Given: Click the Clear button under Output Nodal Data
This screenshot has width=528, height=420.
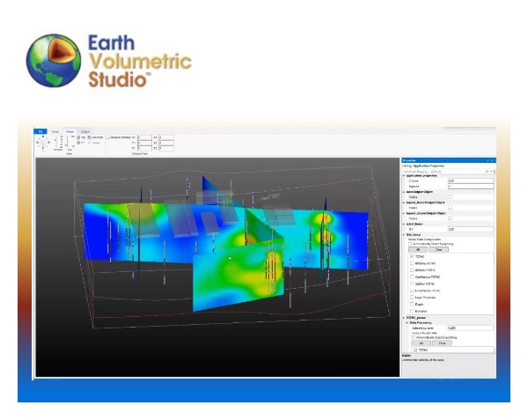Looking at the screenshot, I should [442, 343].
